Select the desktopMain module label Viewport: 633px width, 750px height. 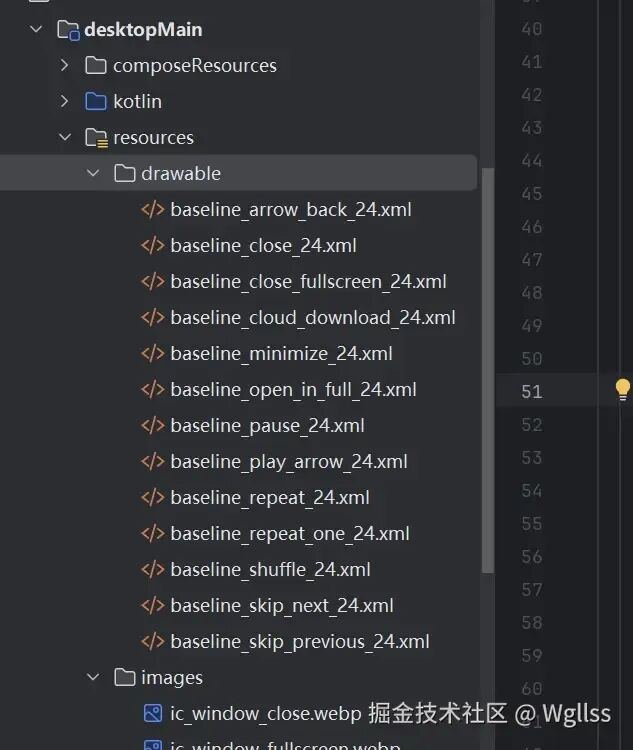click(143, 30)
